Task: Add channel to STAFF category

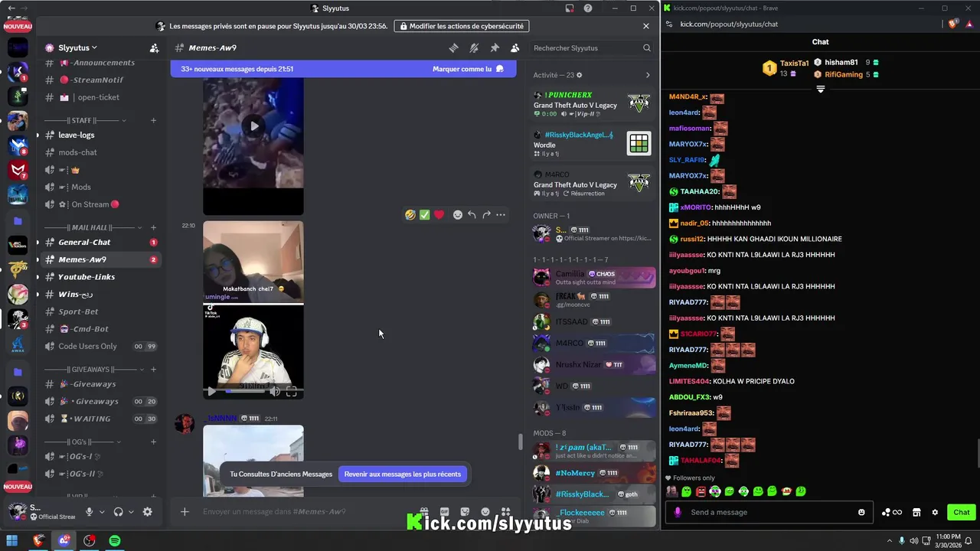Action: click(x=153, y=120)
